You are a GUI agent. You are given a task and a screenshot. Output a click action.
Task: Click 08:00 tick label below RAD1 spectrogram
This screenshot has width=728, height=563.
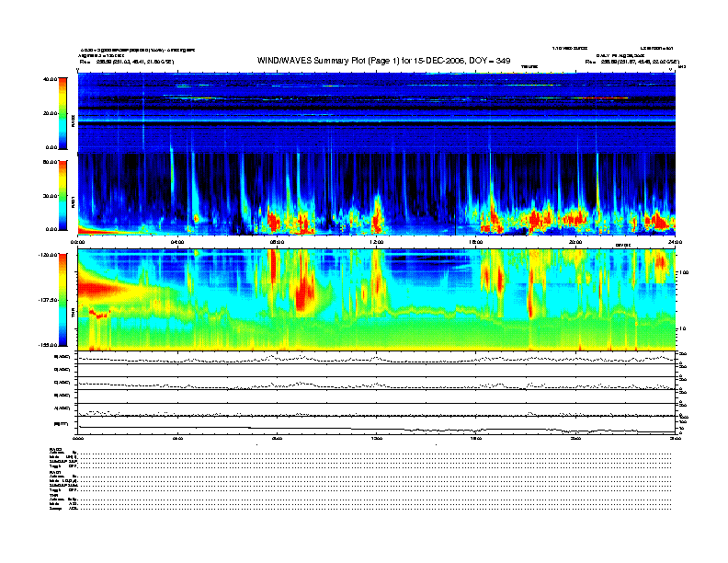pyautogui.click(x=277, y=242)
